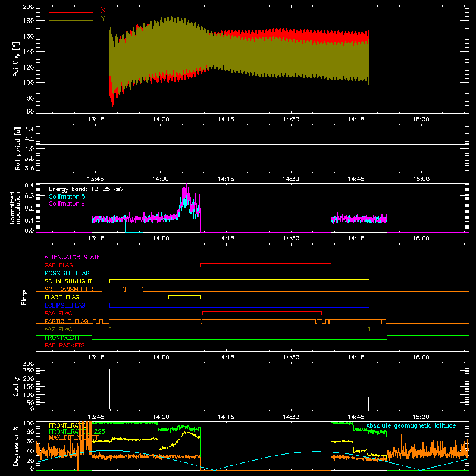
Task: Click the red X legend line sample
Action: pyautogui.click(x=71, y=12)
